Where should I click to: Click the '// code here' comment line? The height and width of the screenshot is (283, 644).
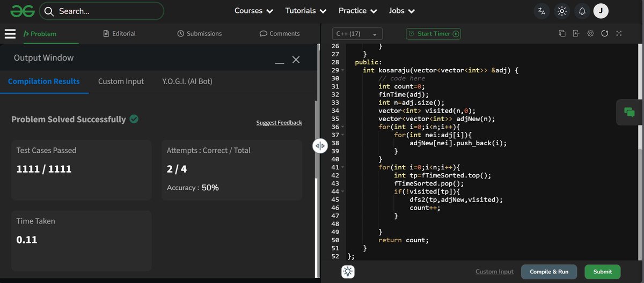401,79
